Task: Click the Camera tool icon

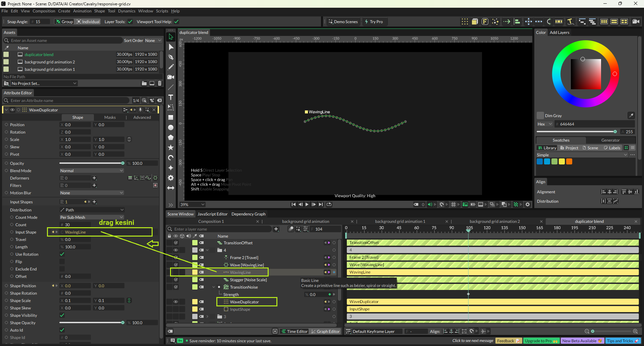Action: point(171,77)
